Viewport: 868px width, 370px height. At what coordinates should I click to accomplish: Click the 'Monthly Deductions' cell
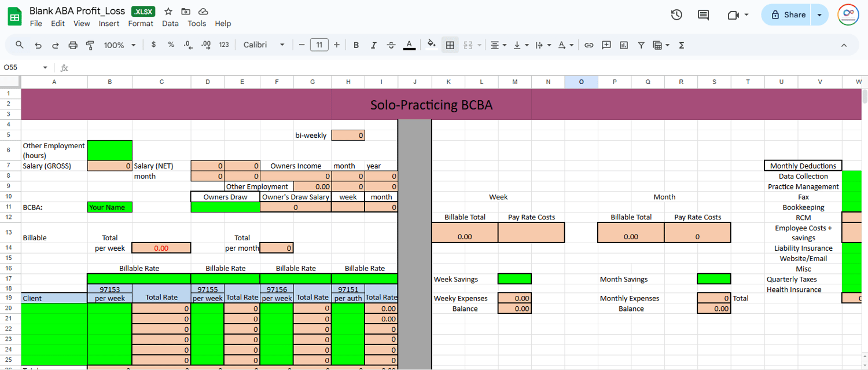click(x=803, y=166)
